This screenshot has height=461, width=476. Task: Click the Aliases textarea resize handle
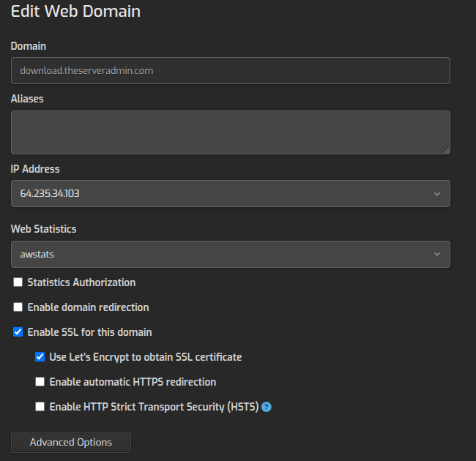pos(445,150)
